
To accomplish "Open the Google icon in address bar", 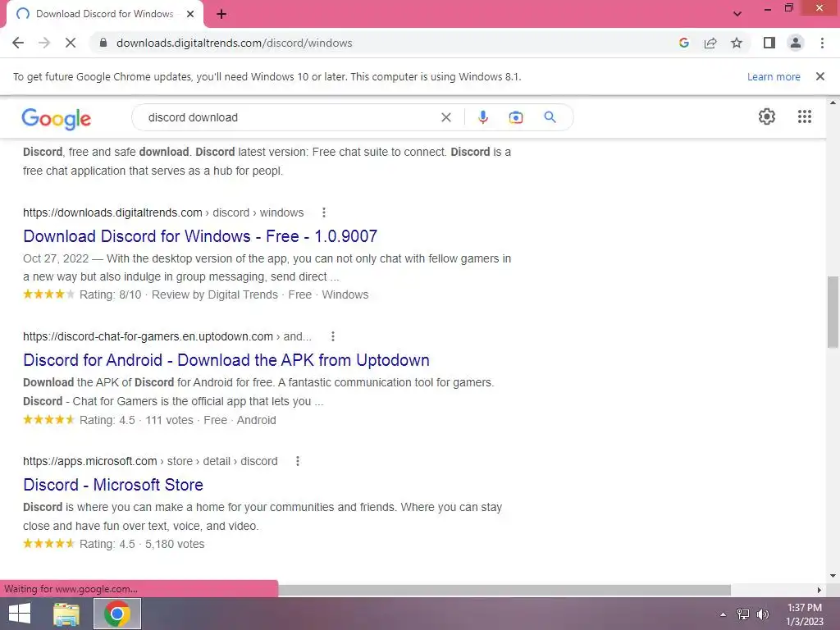I will pyautogui.click(x=683, y=43).
